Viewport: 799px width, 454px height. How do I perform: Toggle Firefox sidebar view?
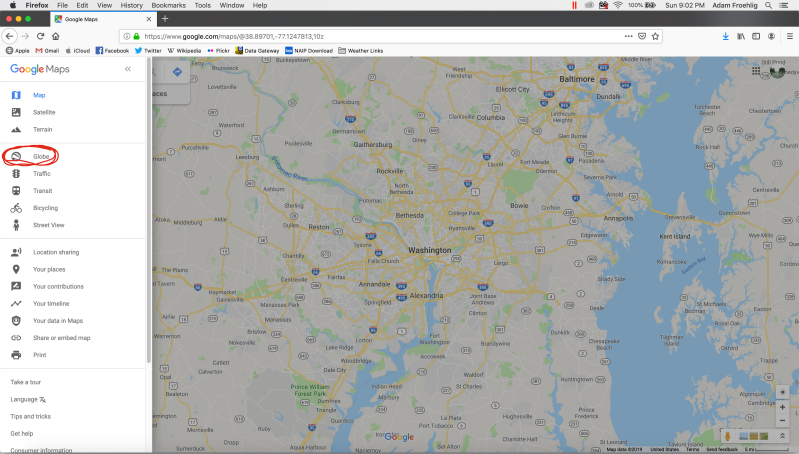[756, 36]
